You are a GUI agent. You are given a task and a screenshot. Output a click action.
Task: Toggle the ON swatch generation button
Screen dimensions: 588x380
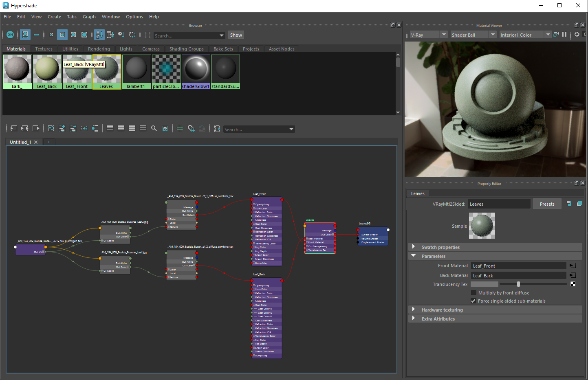[10, 35]
